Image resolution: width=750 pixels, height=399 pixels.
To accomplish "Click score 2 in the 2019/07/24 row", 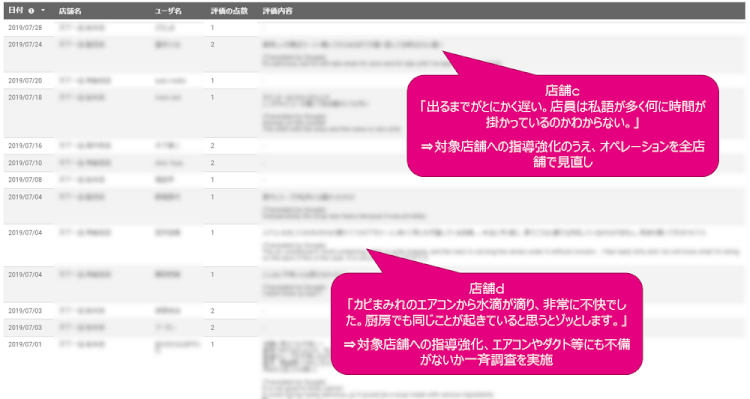I will click(x=212, y=44).
